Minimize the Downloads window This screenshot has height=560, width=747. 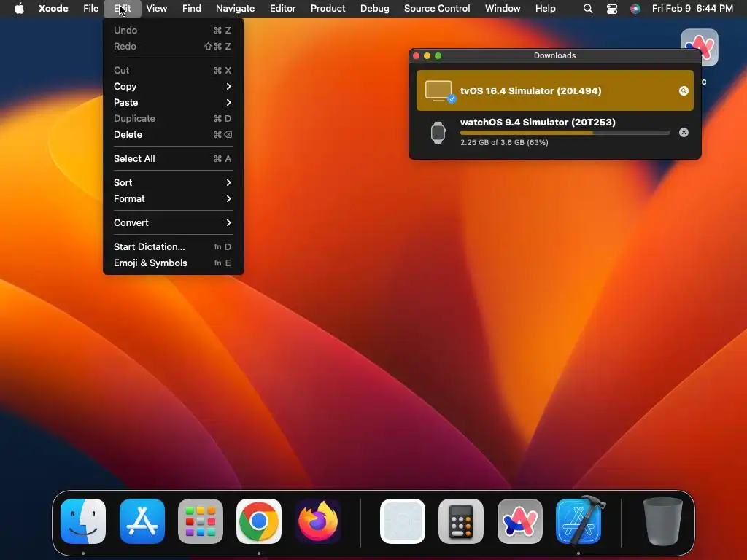coord(427,55)
